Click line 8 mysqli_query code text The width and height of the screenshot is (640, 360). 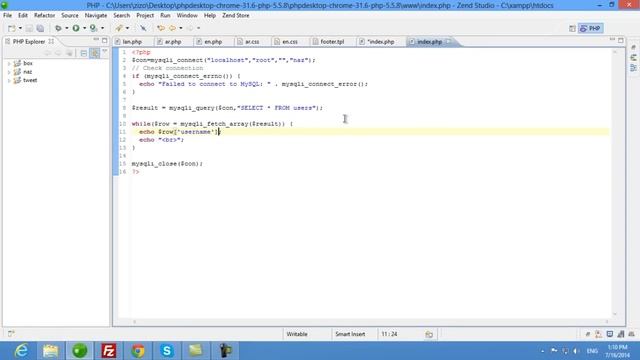227,108
